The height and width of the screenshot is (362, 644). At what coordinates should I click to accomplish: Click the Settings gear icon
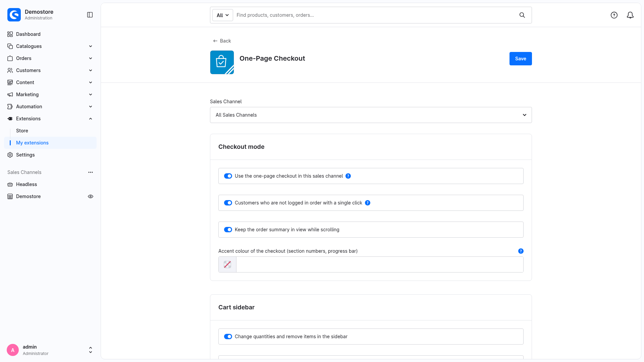pos(10,155)
